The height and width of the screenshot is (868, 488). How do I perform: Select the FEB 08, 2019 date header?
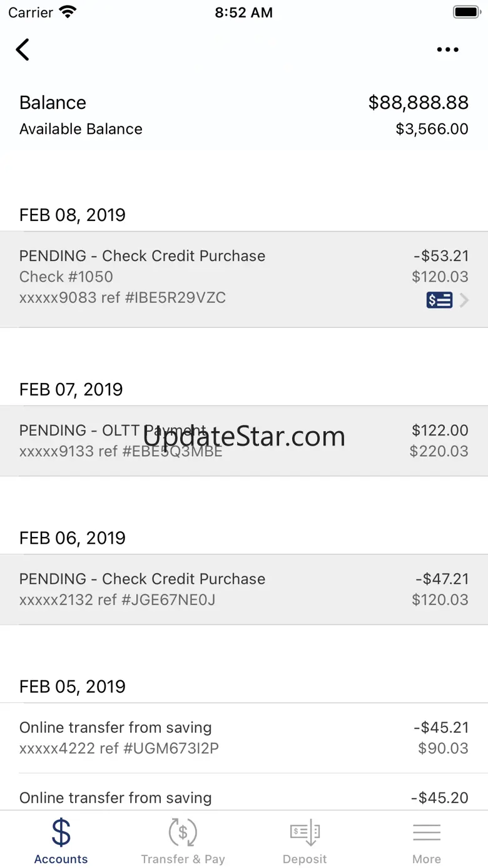click(x=73, y=215)
